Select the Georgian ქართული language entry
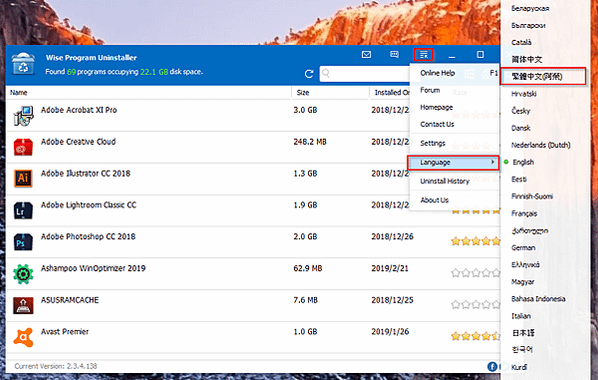 tap(530, 231)
